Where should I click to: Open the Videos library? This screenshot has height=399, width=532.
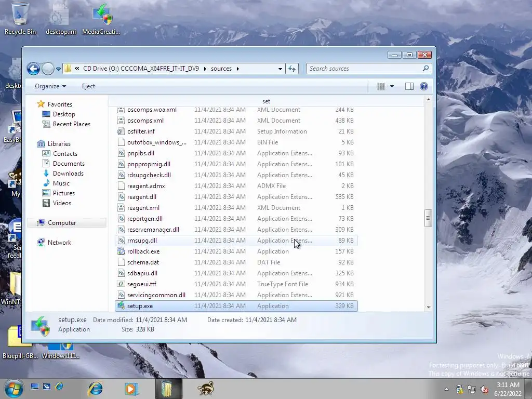click(57, 203)
